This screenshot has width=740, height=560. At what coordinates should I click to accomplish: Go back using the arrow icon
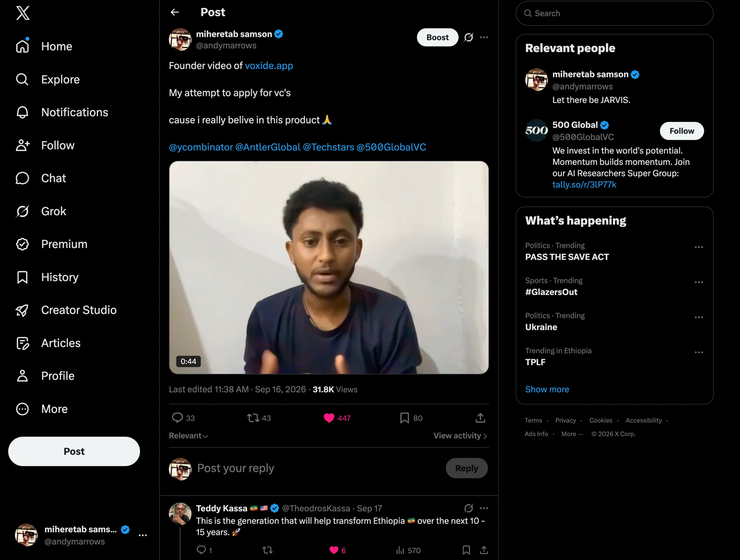coord(175,12)
